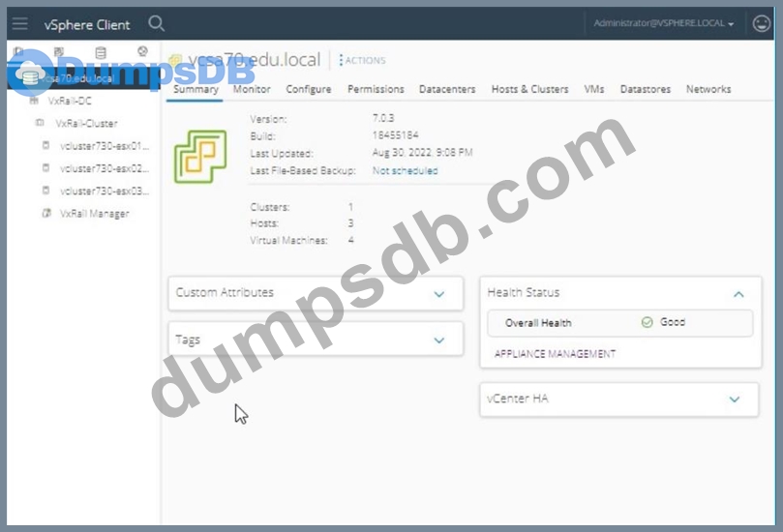Open the Administrator@VSPHERE.LOCAL user dropdown
783x532 pixels.
663,23
